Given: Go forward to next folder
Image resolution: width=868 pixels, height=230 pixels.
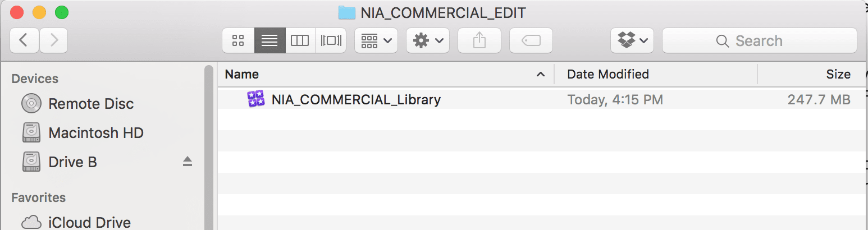Looking at the screenshot, I should click(x=53, y=40).
